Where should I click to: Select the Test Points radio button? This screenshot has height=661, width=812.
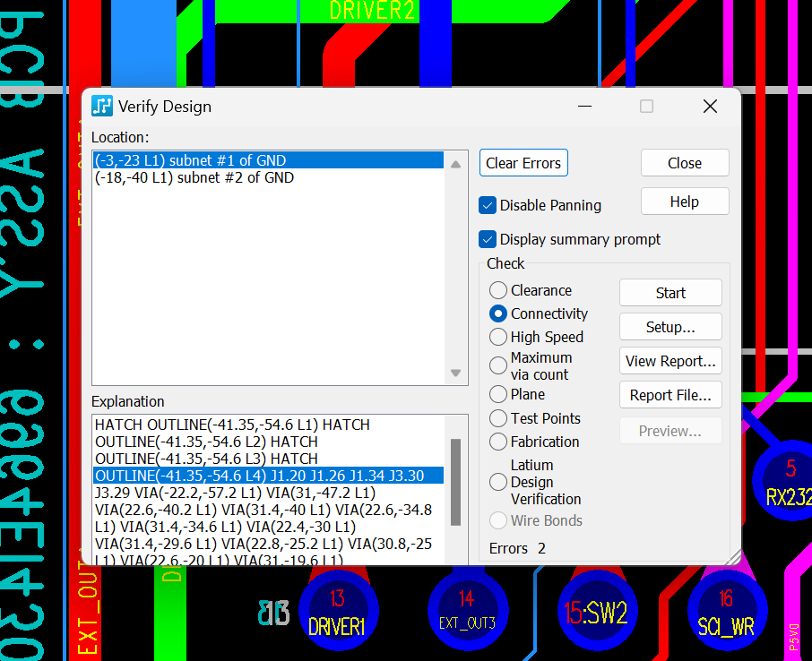click(x=498, y=418)
